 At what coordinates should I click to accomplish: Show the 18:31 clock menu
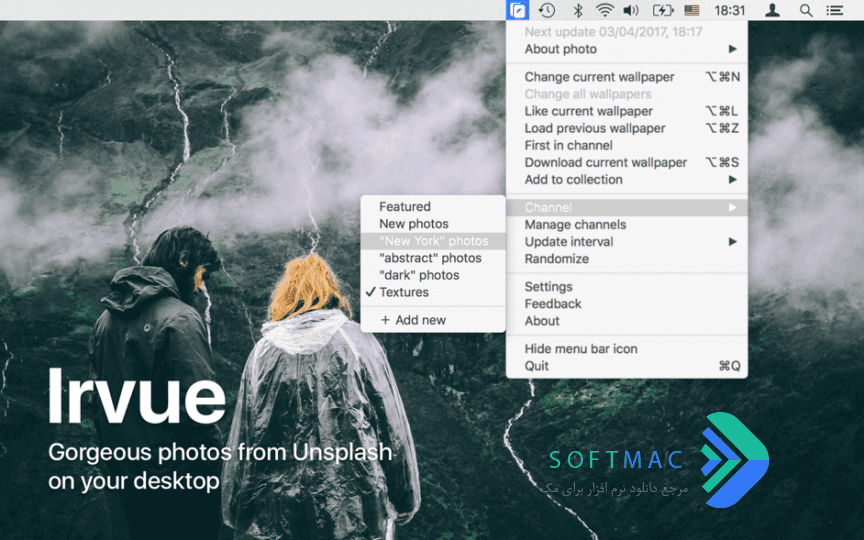point(730,10)
